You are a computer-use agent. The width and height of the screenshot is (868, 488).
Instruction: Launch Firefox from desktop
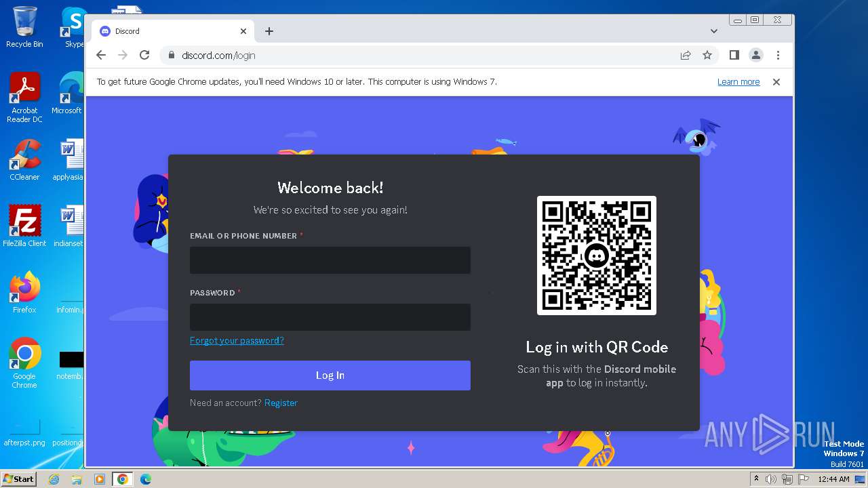point(24,293)
